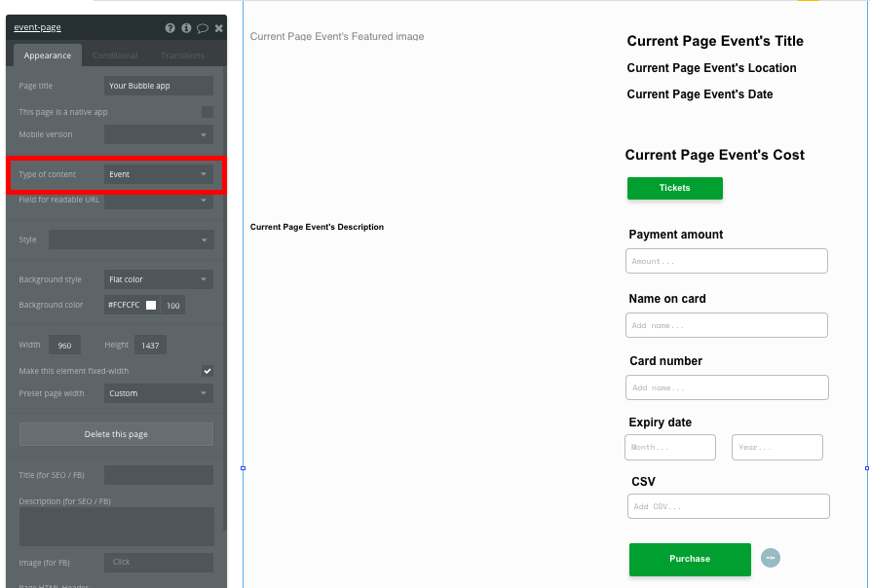Edit Title (for SEO / FB) field
Screen dimensions: 870x588
159,475
